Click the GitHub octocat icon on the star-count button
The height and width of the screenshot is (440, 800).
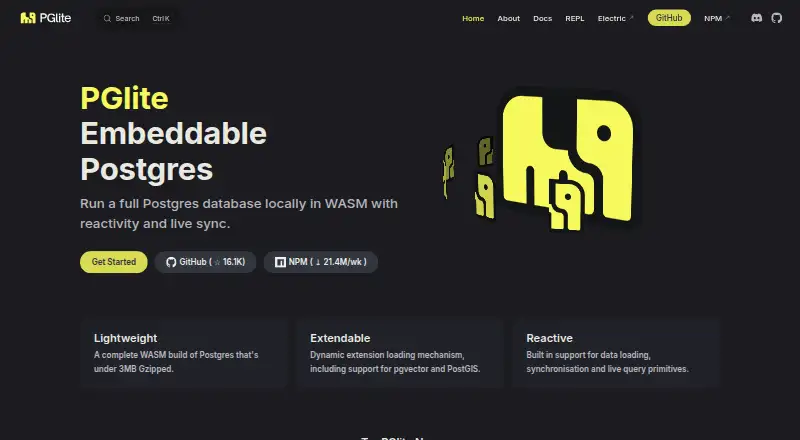coord(171,262)
